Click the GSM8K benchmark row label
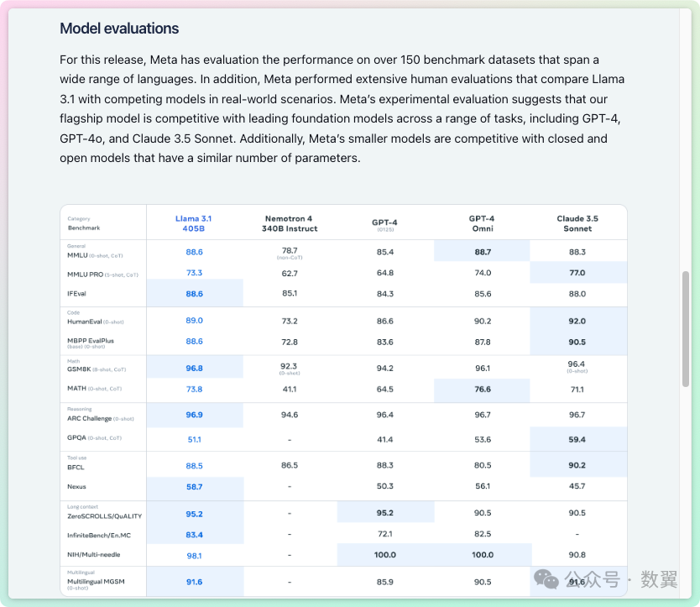The image size is (700, 607). pos(97,369)
